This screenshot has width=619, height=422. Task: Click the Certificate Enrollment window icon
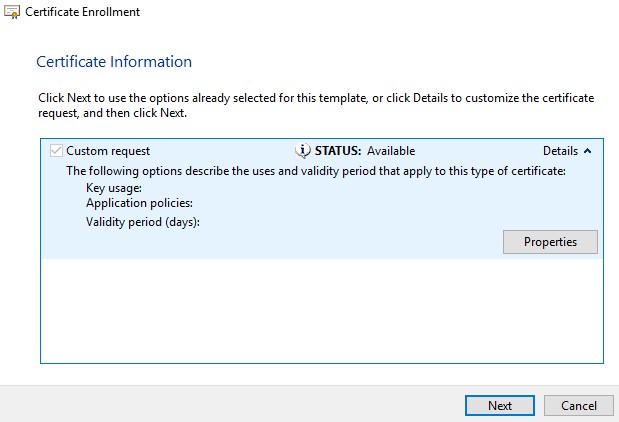coord(11,12)
